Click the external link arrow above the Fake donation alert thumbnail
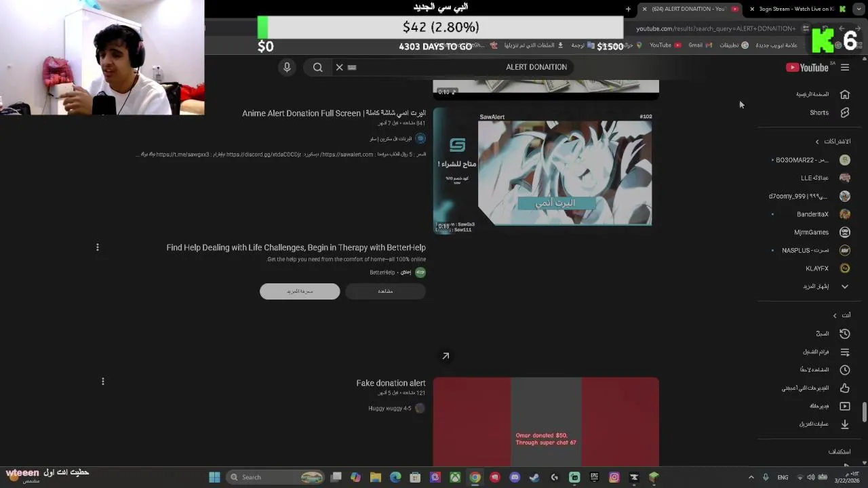This screenshot has height=488, width=868. coord(446,356)
